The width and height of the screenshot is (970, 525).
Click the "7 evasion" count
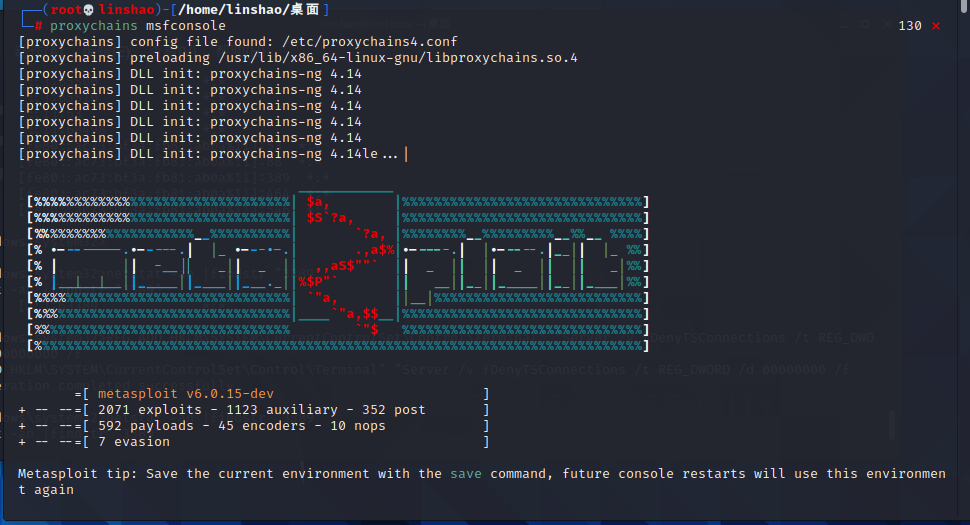tap(134, 442)
